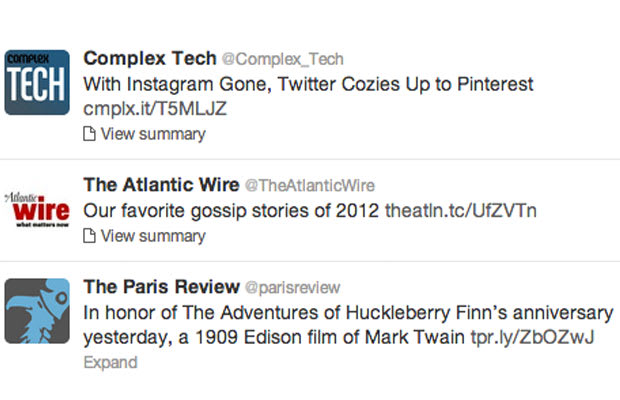Select the favorite gossip stories tweet text

[231, 211]
